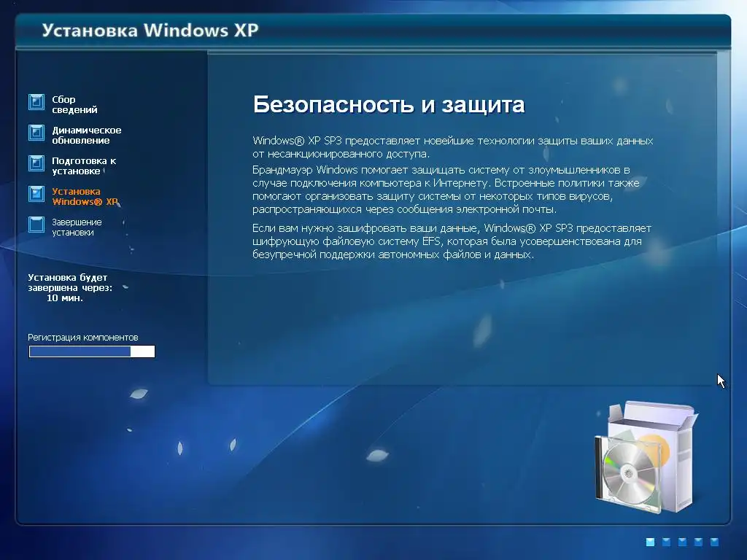Click the Сбор сведений step label

pyautogui.click(x=74, y=105)
